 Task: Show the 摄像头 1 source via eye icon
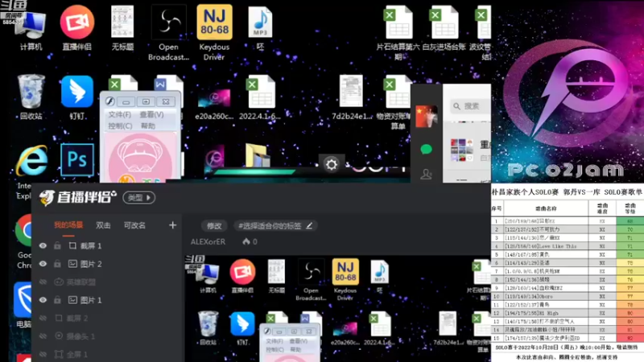43,336
